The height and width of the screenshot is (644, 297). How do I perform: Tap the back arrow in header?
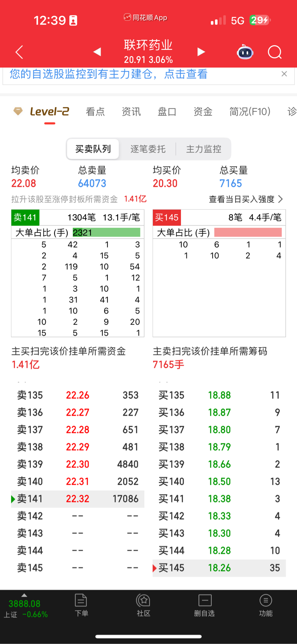19,52
